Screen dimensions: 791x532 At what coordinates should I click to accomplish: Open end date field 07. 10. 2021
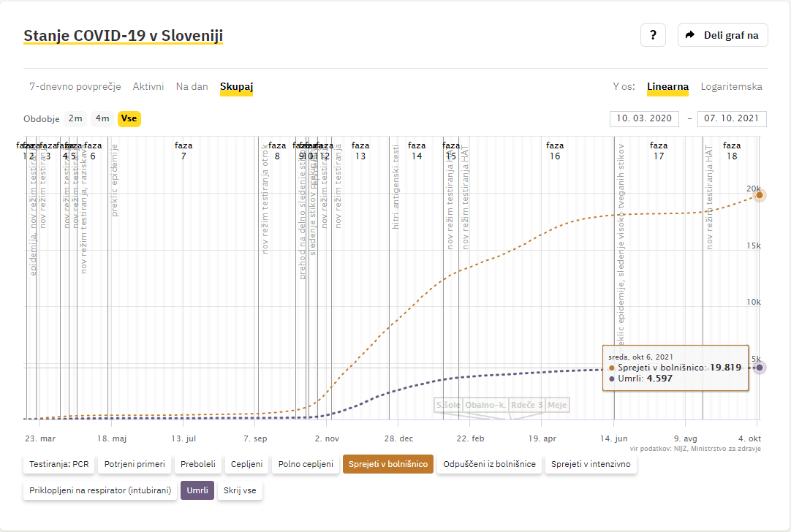point(732,118)
